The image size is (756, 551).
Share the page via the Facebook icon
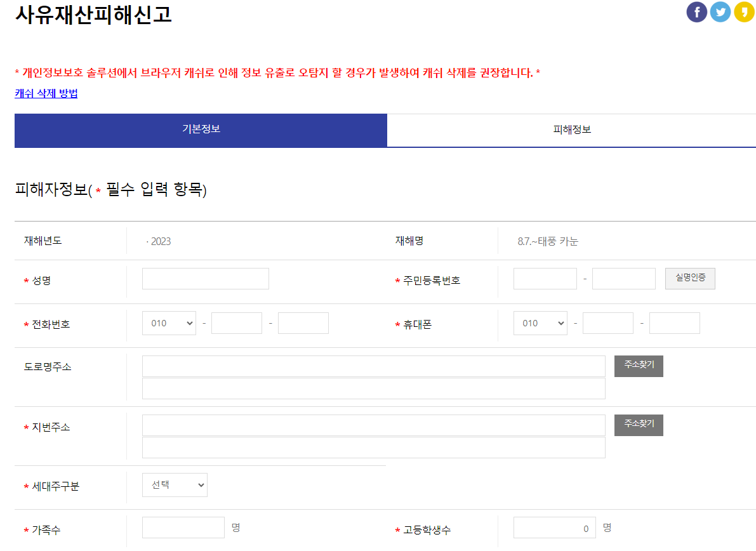696,11
